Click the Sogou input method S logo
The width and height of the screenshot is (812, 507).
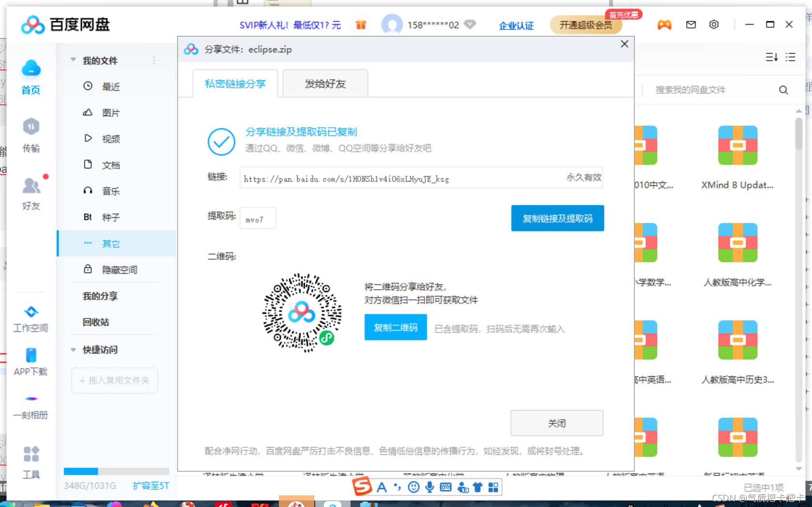click(x=362, y=486)
